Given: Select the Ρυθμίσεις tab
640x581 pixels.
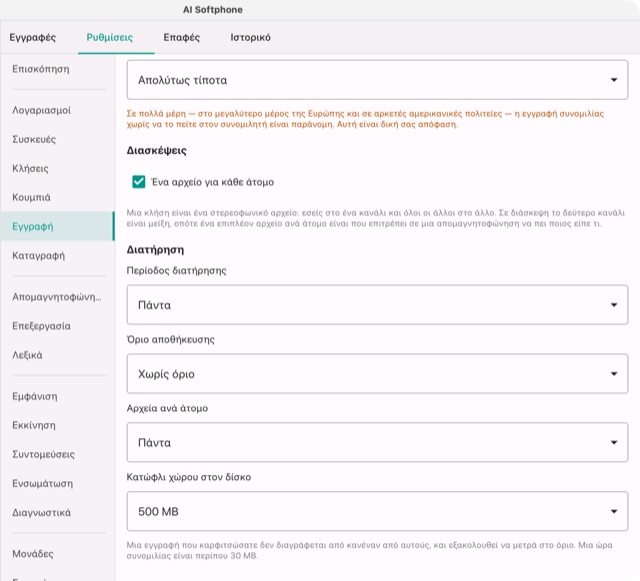Looking at the screenshot, I should [109, 38].
